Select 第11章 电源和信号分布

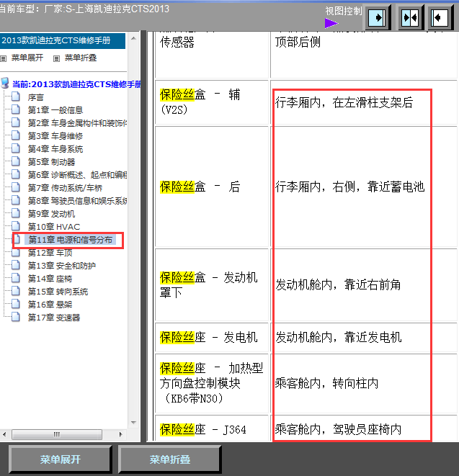[70, 240]
